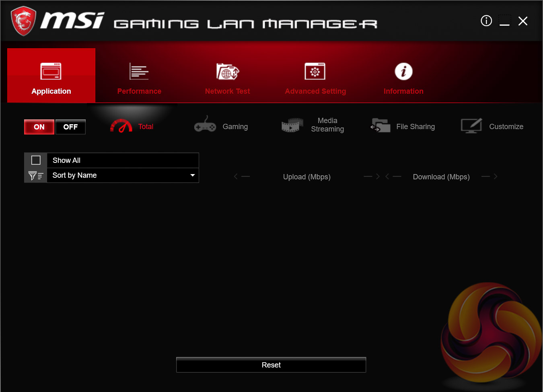Click the Show All label
The image size is (543, 392).
click(66, 160)
